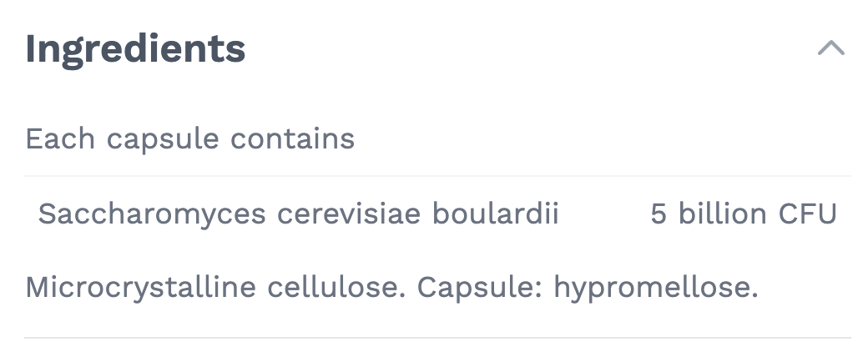Click the 'Each capsule contains' label
Viewport: 868px width, 342px height.
coord(190,138)
